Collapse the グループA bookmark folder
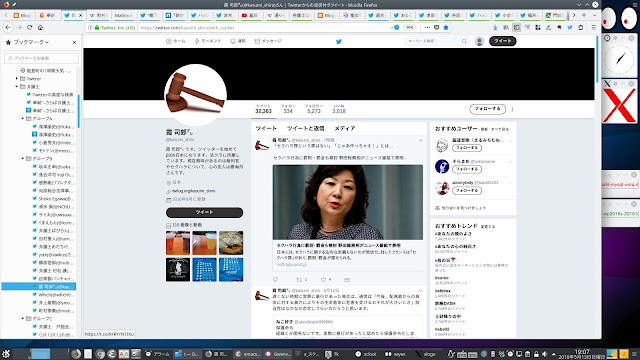This screenshot has height=360, width=640. pyautogui.click(x=23, y=118)
